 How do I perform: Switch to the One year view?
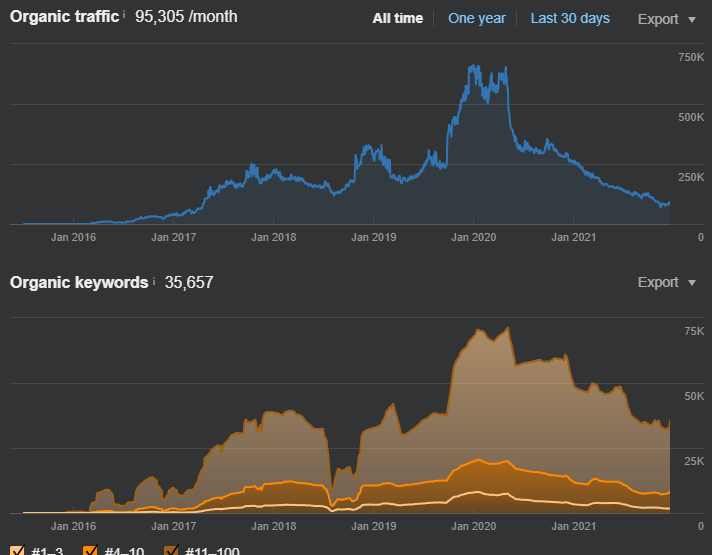(x=477, y=18)
